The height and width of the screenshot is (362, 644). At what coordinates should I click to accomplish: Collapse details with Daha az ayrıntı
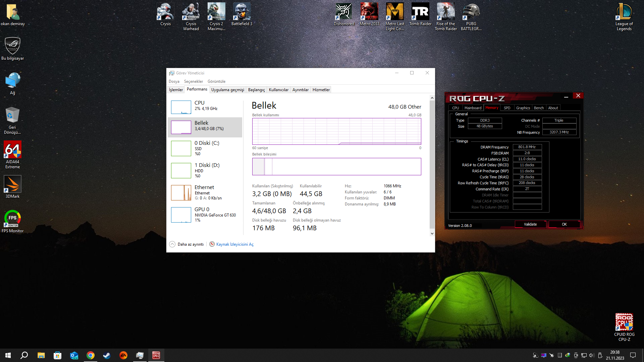(x=187, y=244)
